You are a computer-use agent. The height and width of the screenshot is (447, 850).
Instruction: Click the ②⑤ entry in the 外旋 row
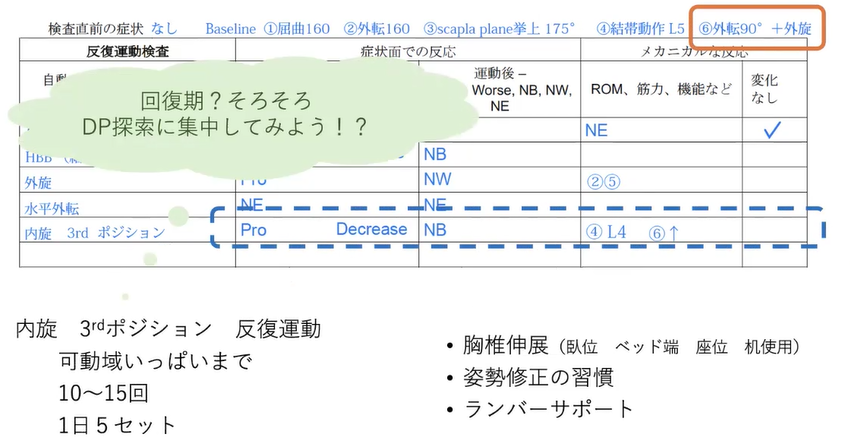coord(606,181)
